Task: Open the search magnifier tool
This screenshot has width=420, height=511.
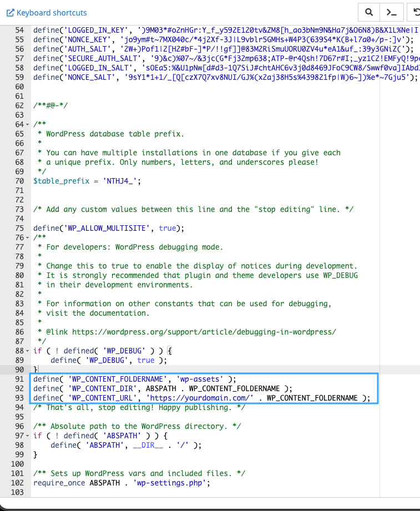Action: pos(368,12)
